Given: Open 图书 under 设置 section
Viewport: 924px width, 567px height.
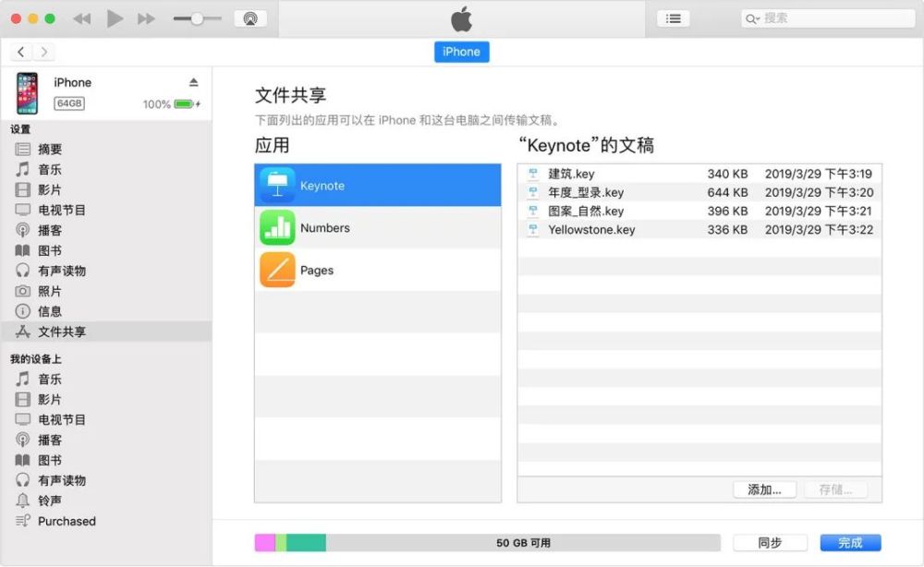Looking at the screenshot, I should pyautogui.click(x=106, y=251).
